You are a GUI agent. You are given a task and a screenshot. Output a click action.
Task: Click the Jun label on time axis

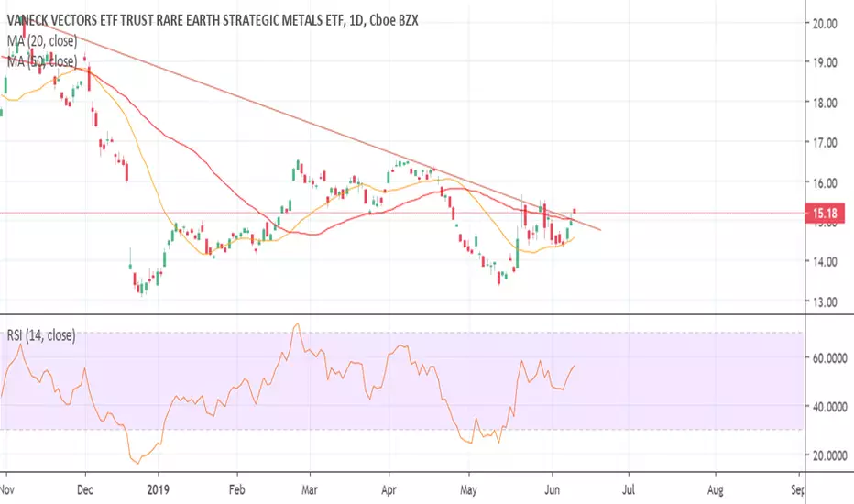552,490
